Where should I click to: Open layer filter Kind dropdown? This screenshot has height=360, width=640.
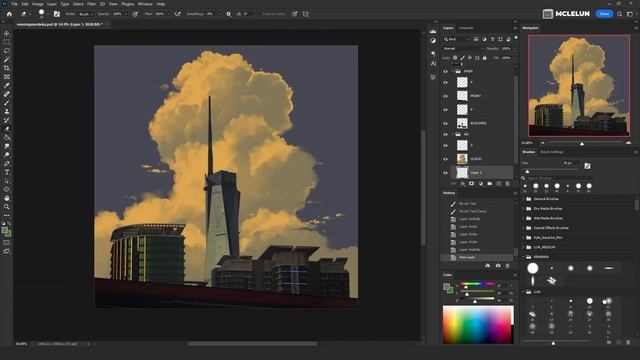(x=457, y=39)
